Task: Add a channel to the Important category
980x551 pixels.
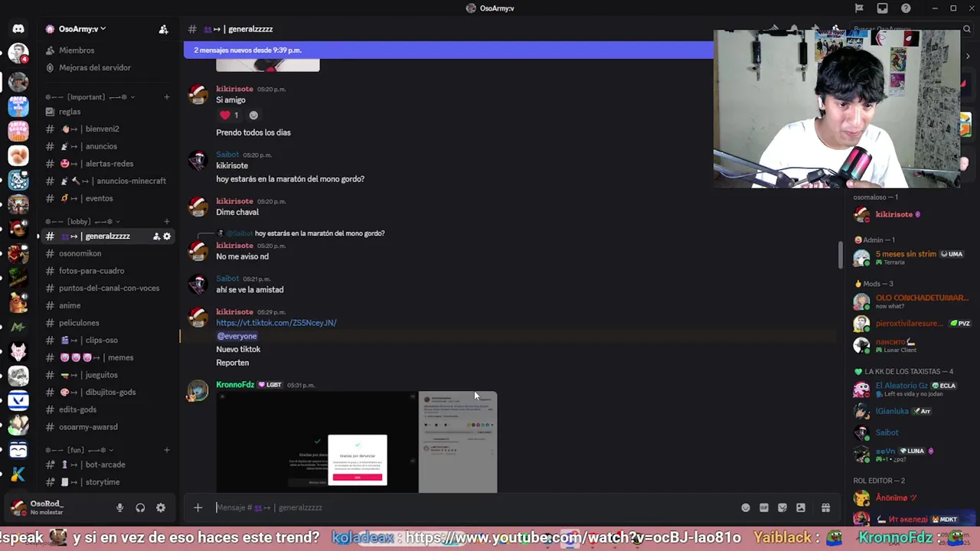Action: pos(166,97)
